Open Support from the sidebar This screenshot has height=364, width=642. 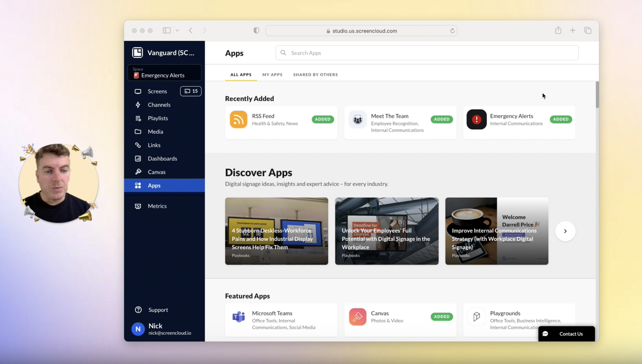coord(158,310)
